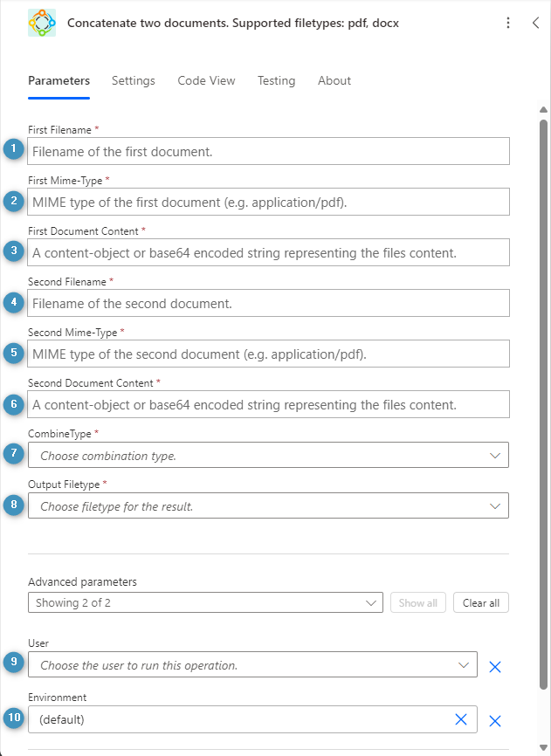Image resolution: width=551 pixels, height=756 pixels.
Task: Clear the (default) Environment value
Action: (x=461, y=719)
